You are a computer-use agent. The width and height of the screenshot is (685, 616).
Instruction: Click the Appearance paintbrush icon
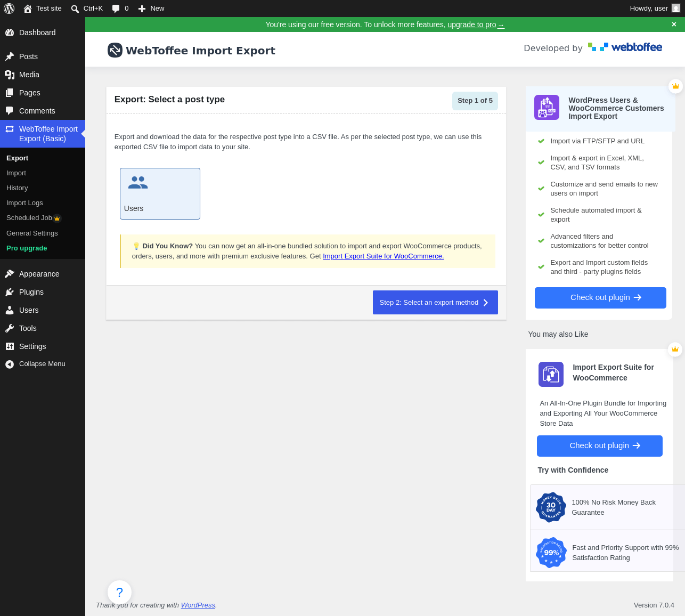click(10, 274)
